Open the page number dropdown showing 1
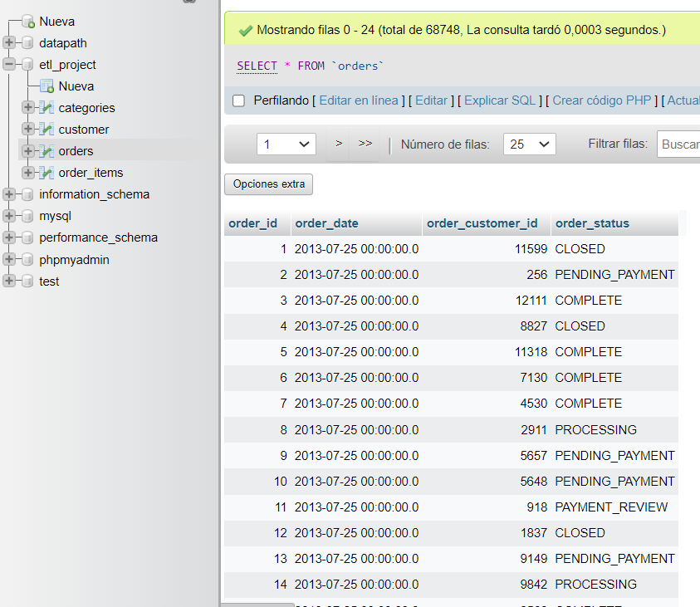The image size is (700, 607). [286, 143]
